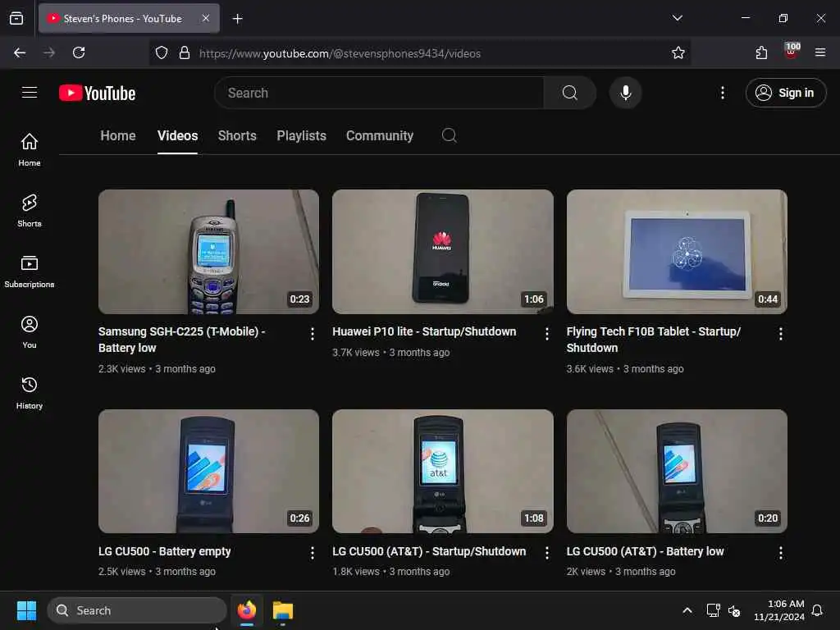Bookmark this page with the star
Screen dimensions: 840x630
click(x=678, y=52)
